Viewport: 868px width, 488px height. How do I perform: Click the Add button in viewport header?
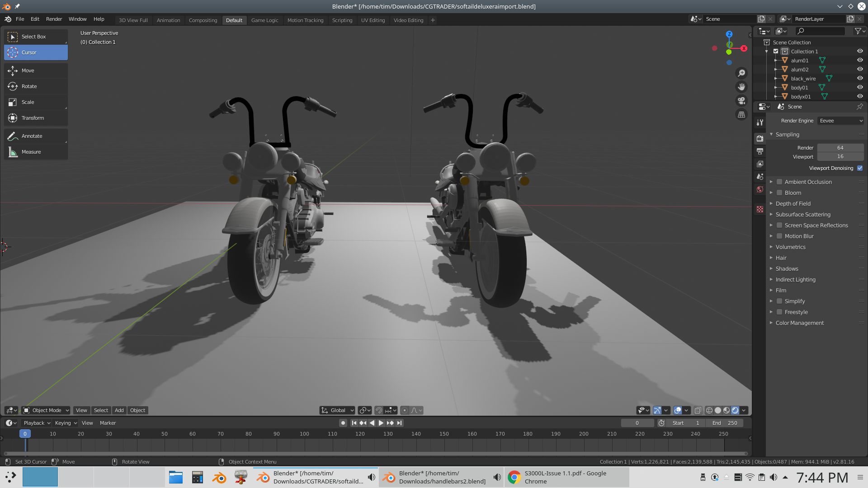[119, 410]
